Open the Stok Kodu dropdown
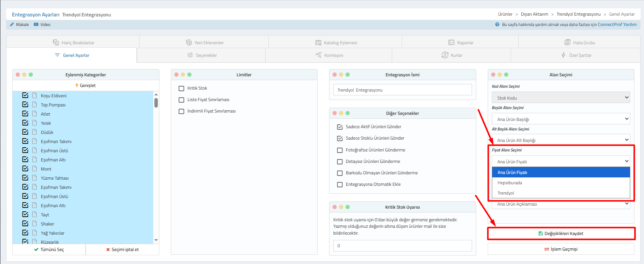 pyautogui.click(x=561, y=98)
